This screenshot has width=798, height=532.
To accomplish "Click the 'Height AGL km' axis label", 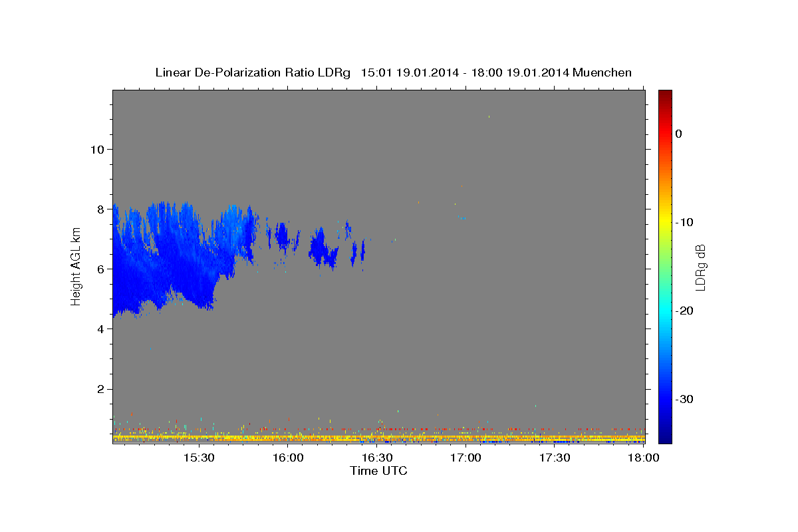I will click(x=76, y=266).
